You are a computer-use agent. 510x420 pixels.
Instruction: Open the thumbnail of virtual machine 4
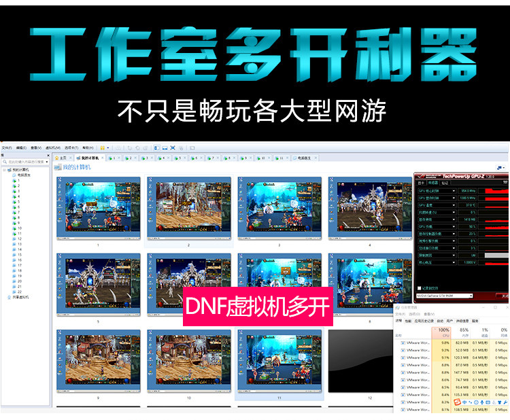click(x=370, y=209)
